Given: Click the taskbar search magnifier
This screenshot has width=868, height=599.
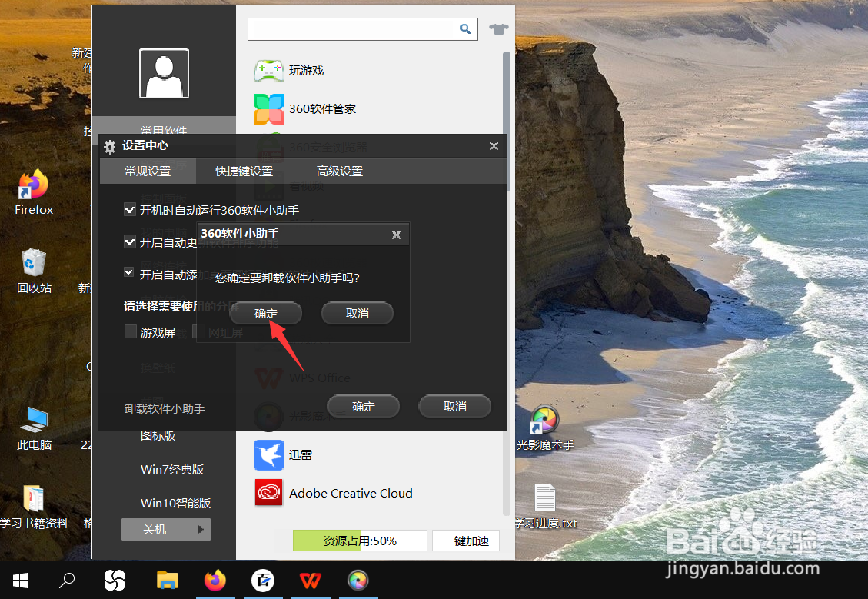Looking at the screenshot, I should click(x=67, y=581).
